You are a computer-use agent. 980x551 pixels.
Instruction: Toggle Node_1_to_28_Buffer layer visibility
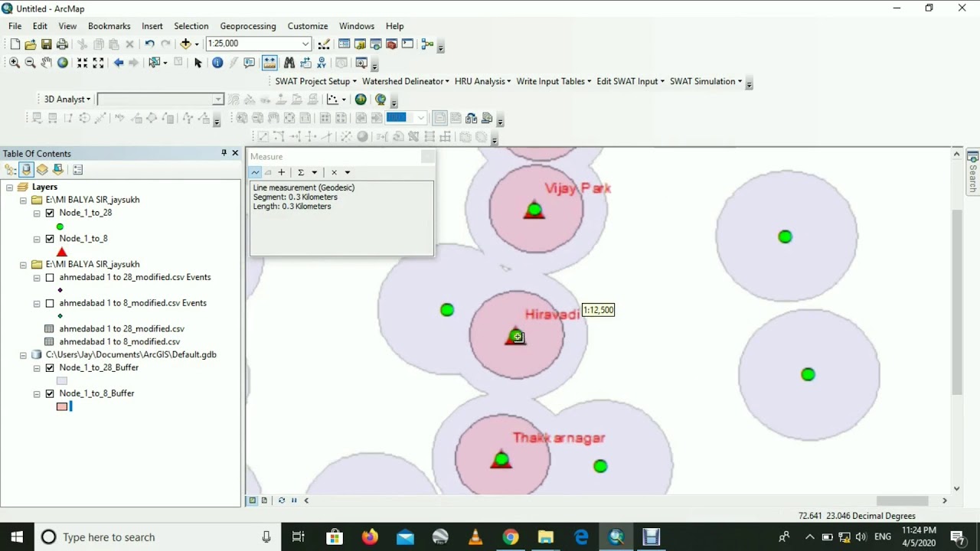pos(50,368)
